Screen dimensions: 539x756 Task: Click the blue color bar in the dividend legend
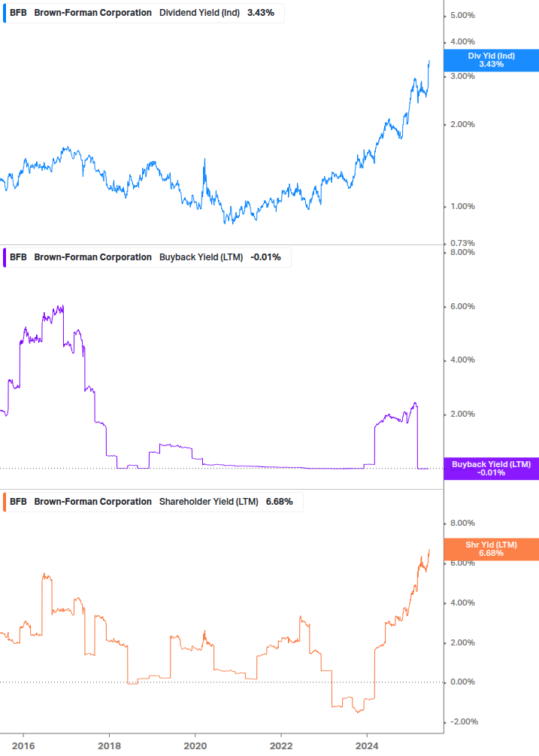pos(5,13)
